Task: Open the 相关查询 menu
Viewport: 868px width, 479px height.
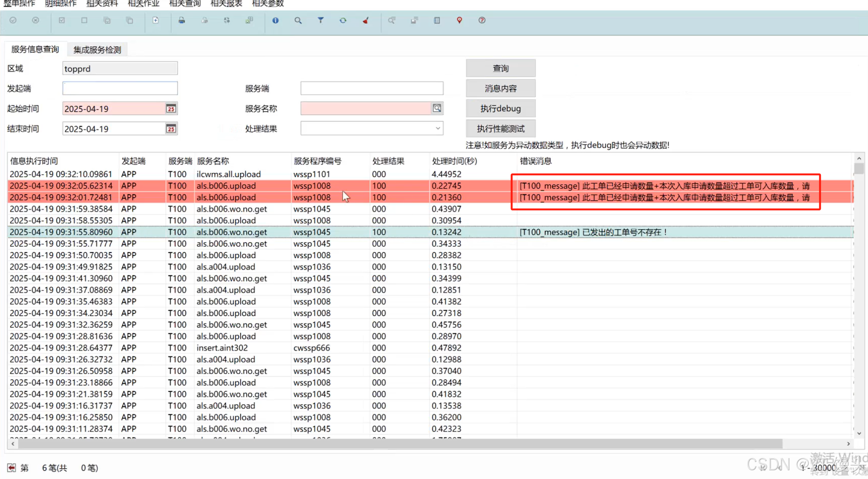Action: tap(184, 4)
